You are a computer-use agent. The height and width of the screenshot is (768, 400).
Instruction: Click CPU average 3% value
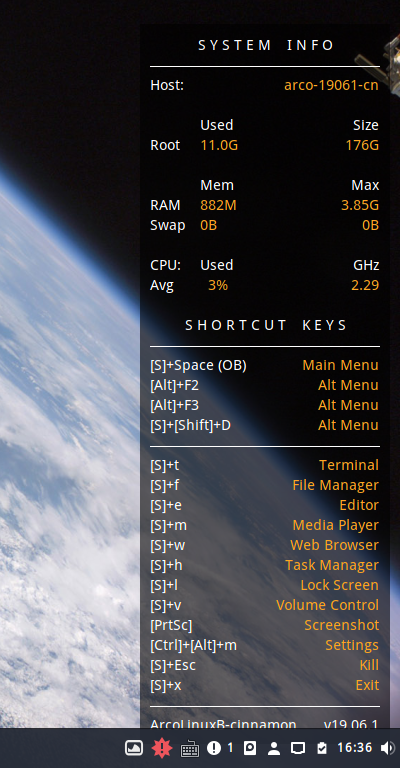218,285
